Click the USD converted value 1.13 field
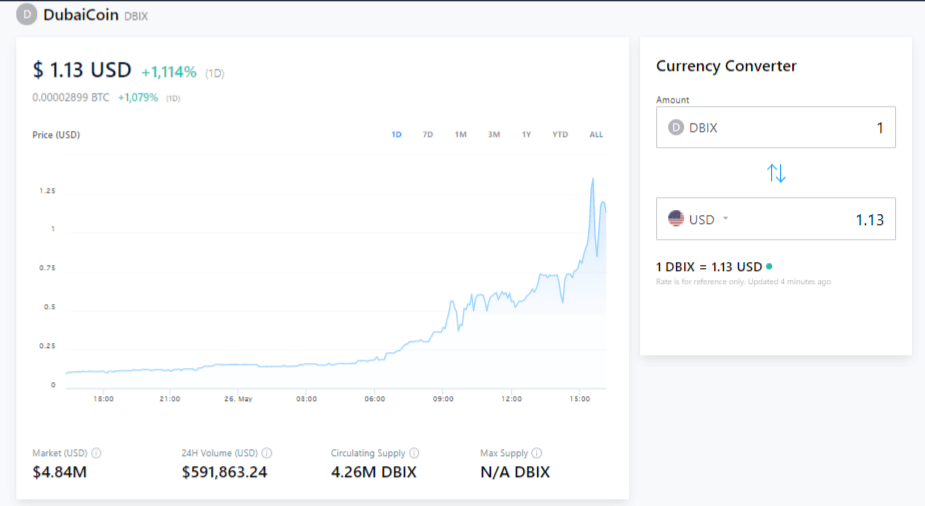Viewport: 925px width, 506px height. coord(776,219)
